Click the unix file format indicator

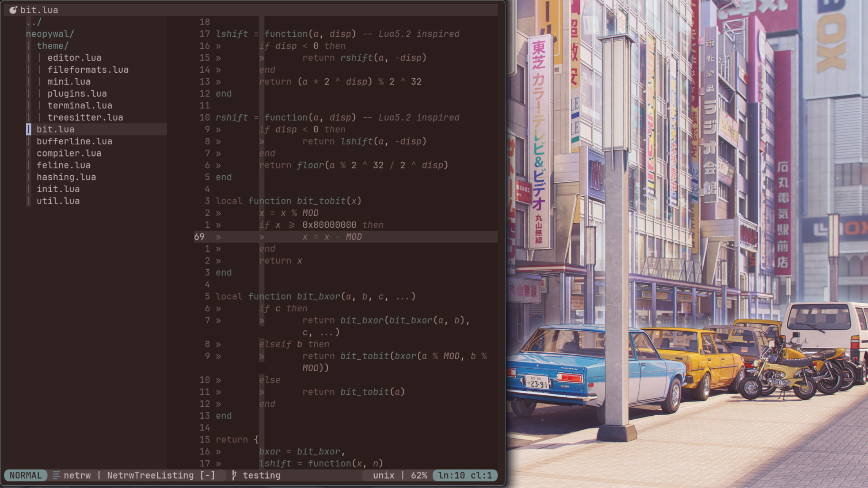pyautogui.click(x=383, y=475)
